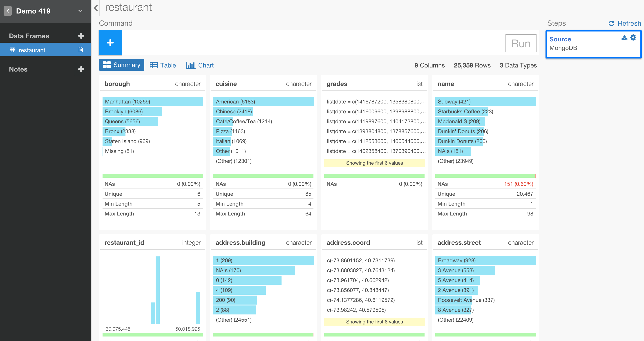Image resolution: width=644 pixels, height=341 pixels.
Task: Open the Demo 419 project dropdown
Action: click(80, 11)
